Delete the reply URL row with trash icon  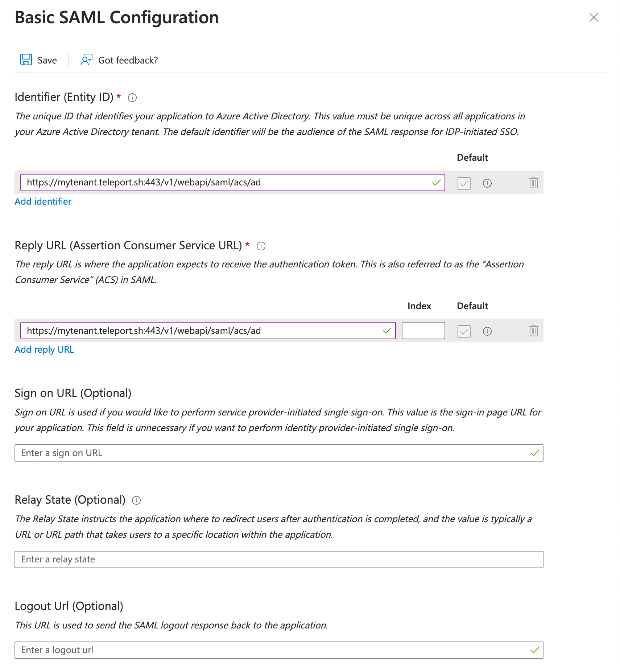533,331
